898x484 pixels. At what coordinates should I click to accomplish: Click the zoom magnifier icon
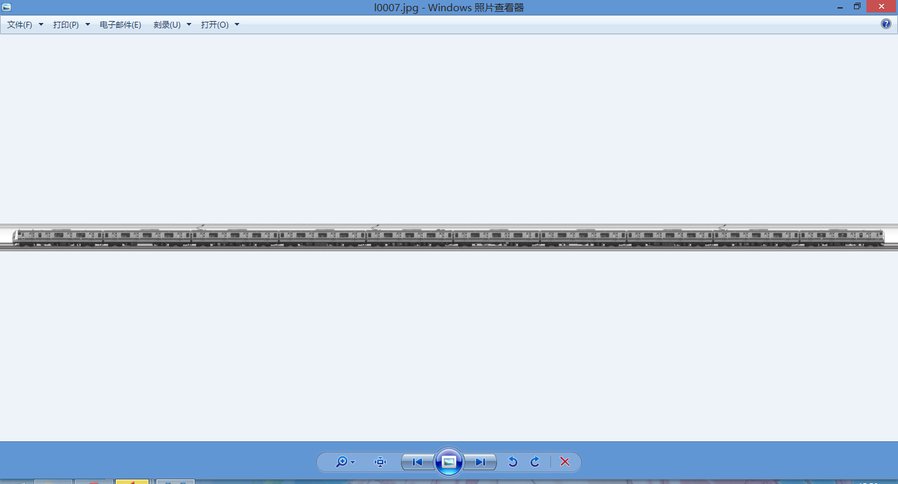343,462
